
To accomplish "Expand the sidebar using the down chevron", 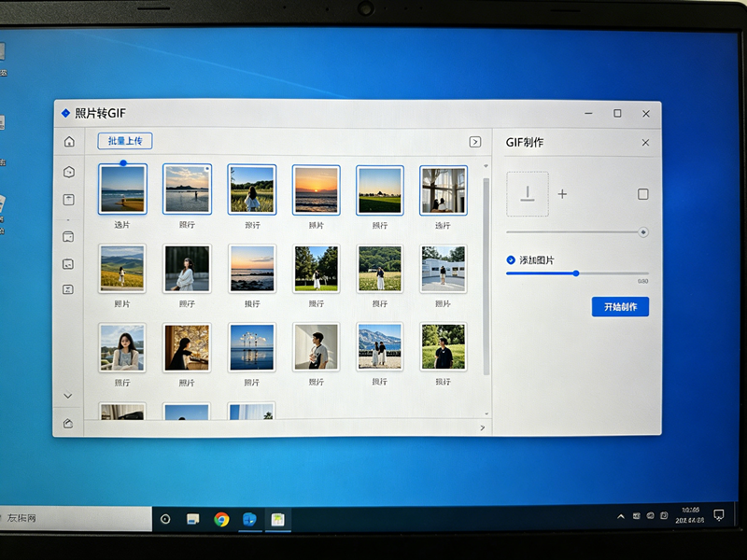I will point(67,396).
